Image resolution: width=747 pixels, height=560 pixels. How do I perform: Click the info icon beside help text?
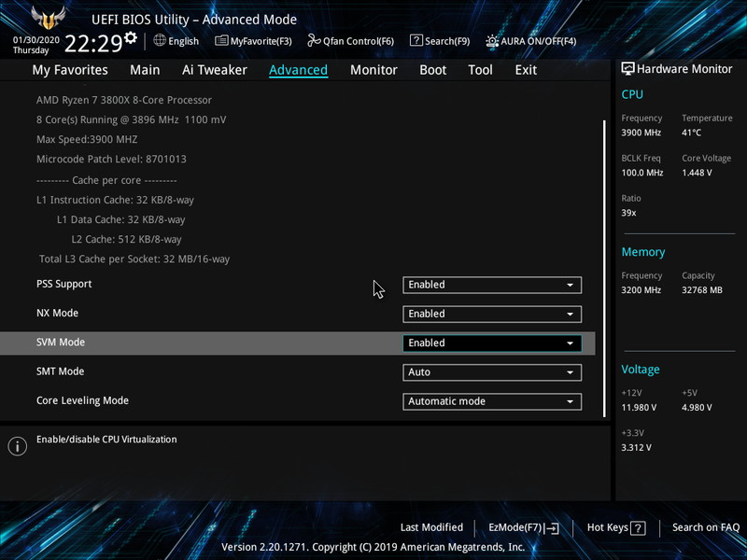point(17,446)
